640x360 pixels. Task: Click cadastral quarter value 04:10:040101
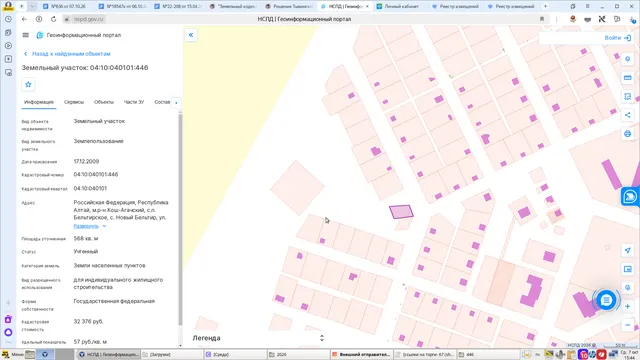(x=90, y=189)
